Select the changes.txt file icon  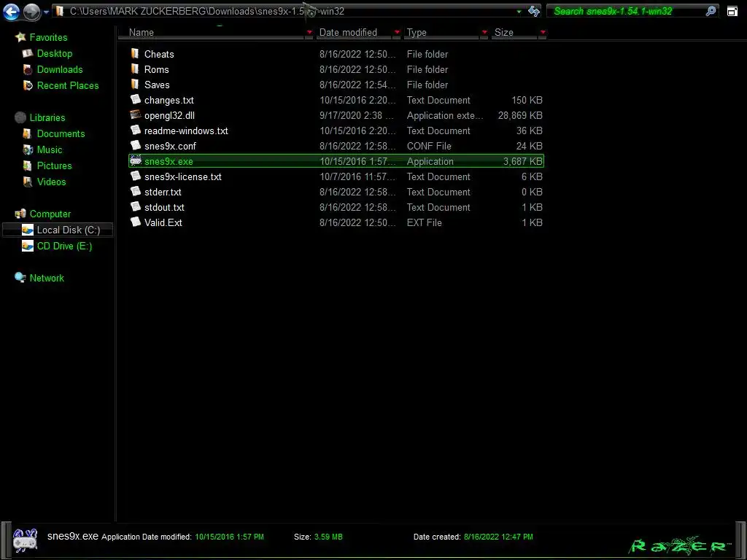tap(136, 99)
